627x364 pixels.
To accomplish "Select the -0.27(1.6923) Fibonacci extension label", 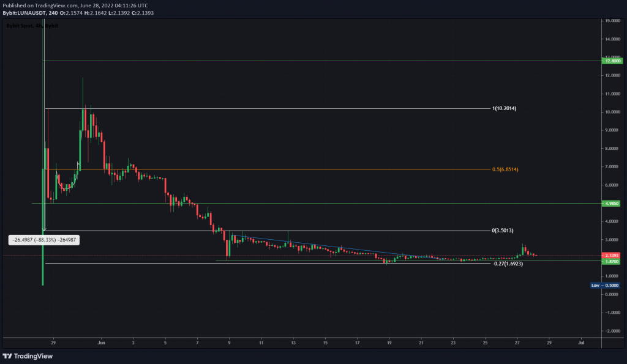I will coord(508,264).
